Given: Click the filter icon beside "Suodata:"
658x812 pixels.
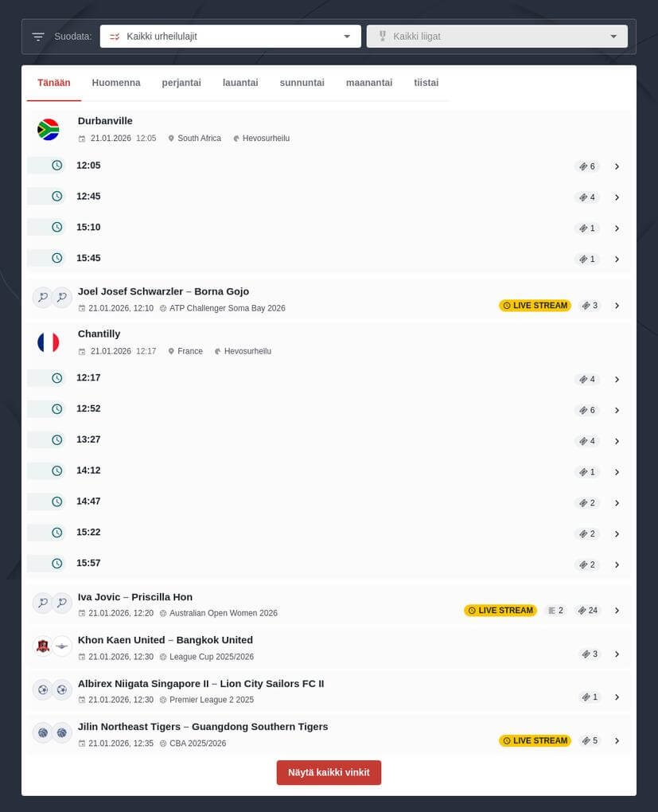Looking at the screenshot, I should 37,36.
